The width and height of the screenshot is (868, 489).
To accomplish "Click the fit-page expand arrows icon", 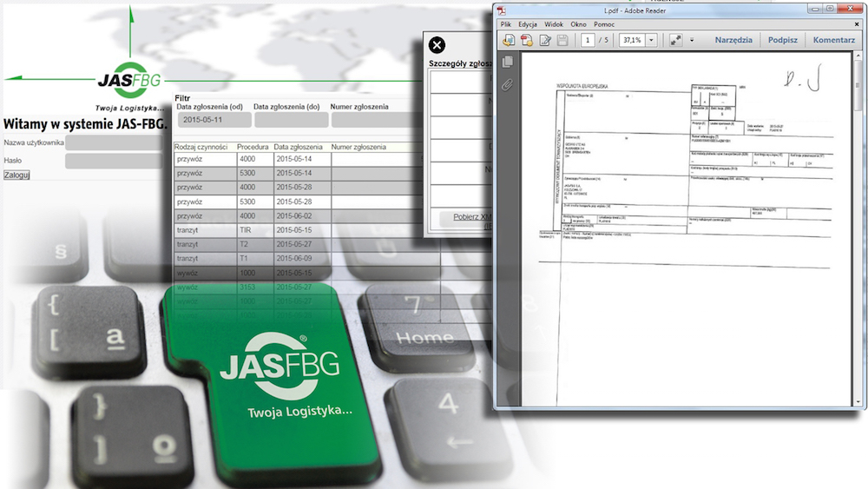I will coord(675,40).
